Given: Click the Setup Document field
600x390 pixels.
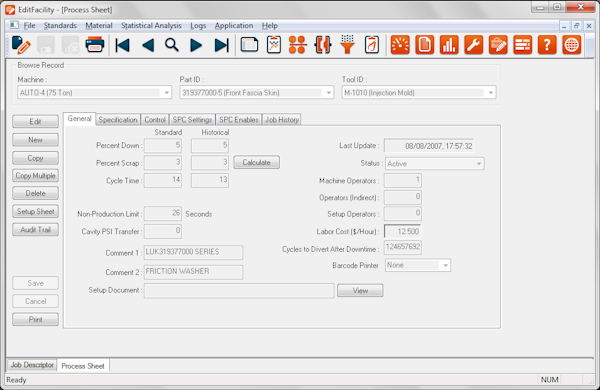Looking at the screenshot, I should pos(239,291).
